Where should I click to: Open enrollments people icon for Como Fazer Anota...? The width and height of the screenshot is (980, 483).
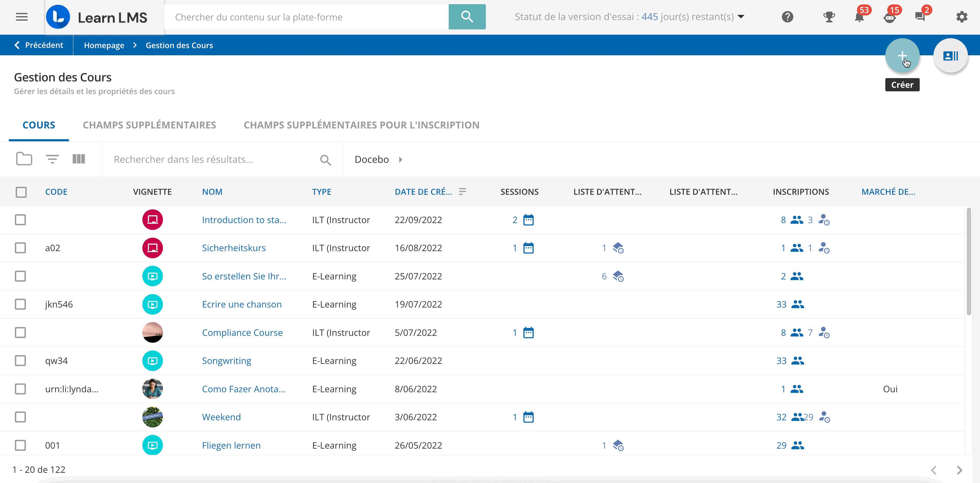click(x=797, y=389)
